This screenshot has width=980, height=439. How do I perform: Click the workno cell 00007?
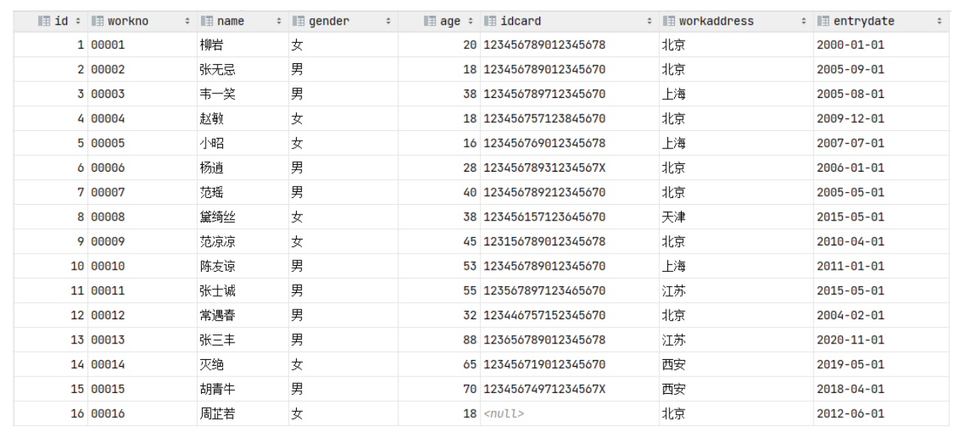142,192
